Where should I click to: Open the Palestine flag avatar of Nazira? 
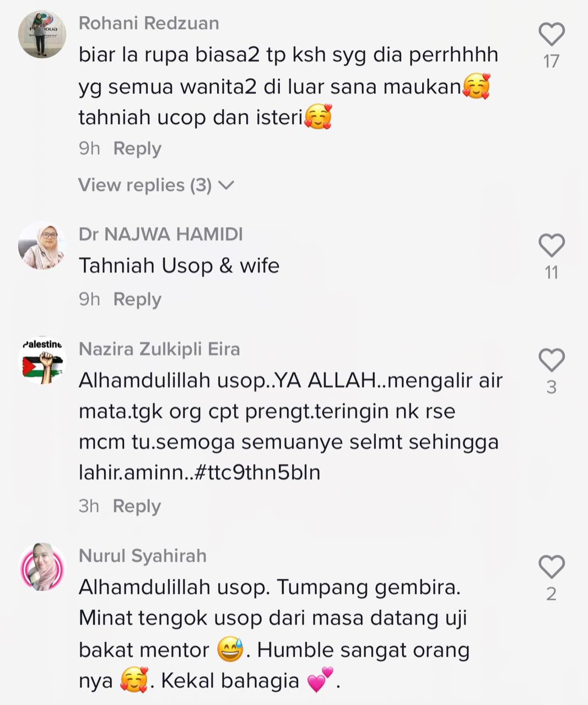(x=42, y=360)
